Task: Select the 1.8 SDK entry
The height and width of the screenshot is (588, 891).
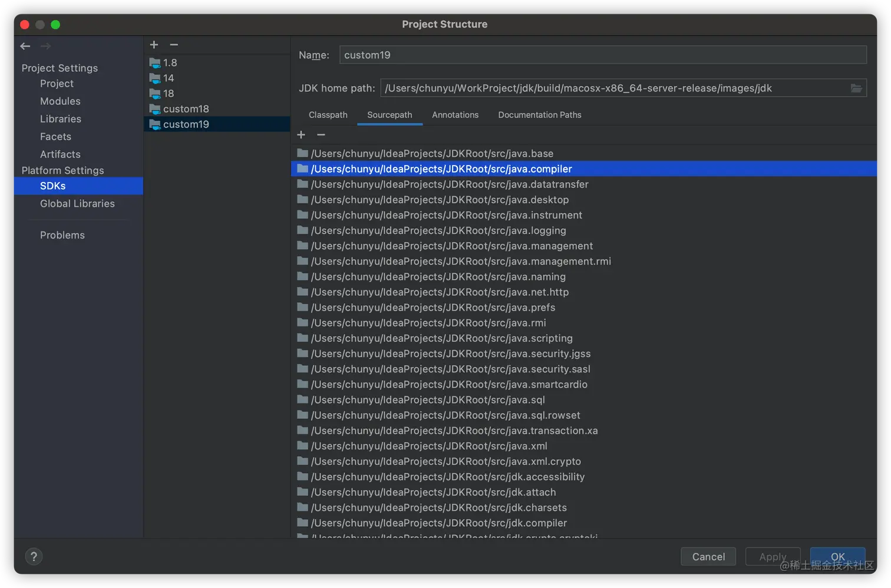Action: (170, 63)
